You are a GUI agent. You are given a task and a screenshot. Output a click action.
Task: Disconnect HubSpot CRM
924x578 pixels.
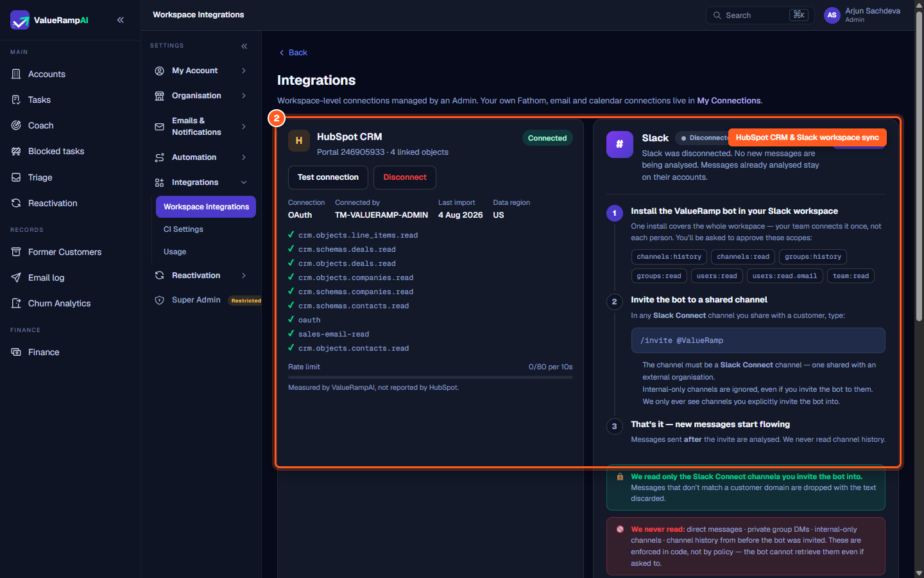click(405, 177)
